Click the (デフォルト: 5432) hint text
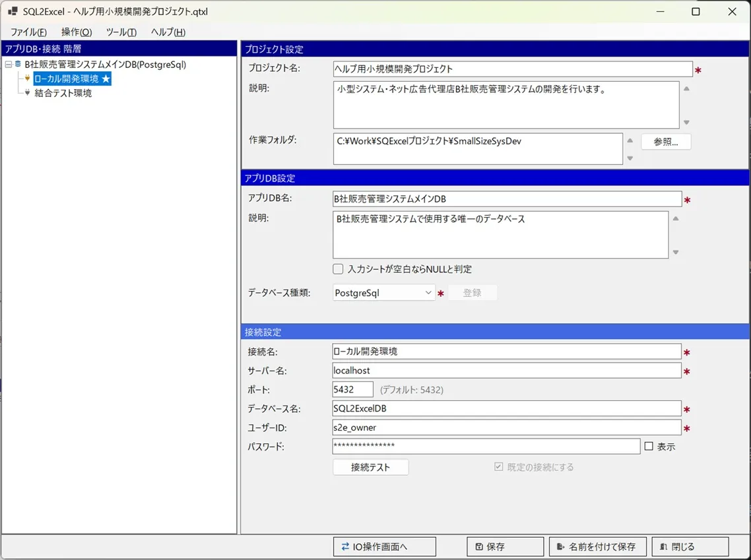 tap(412, 390)
